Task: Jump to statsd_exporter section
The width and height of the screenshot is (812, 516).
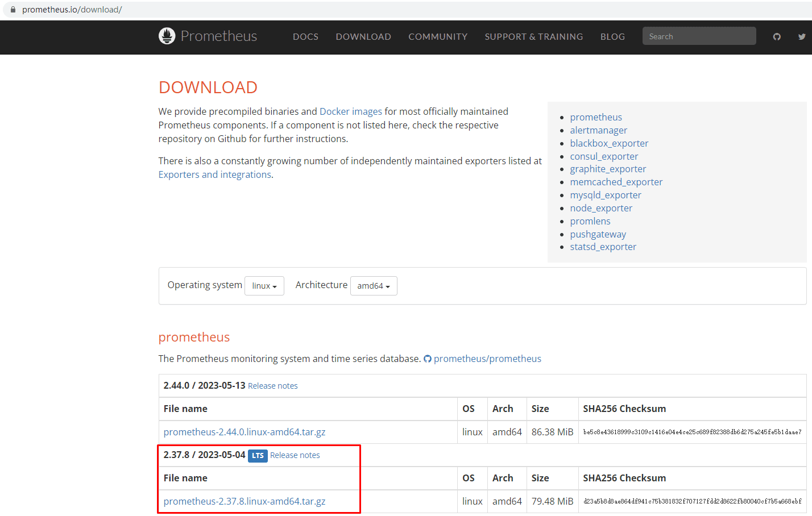Action: pyautogui.click(x=603, y=247)
